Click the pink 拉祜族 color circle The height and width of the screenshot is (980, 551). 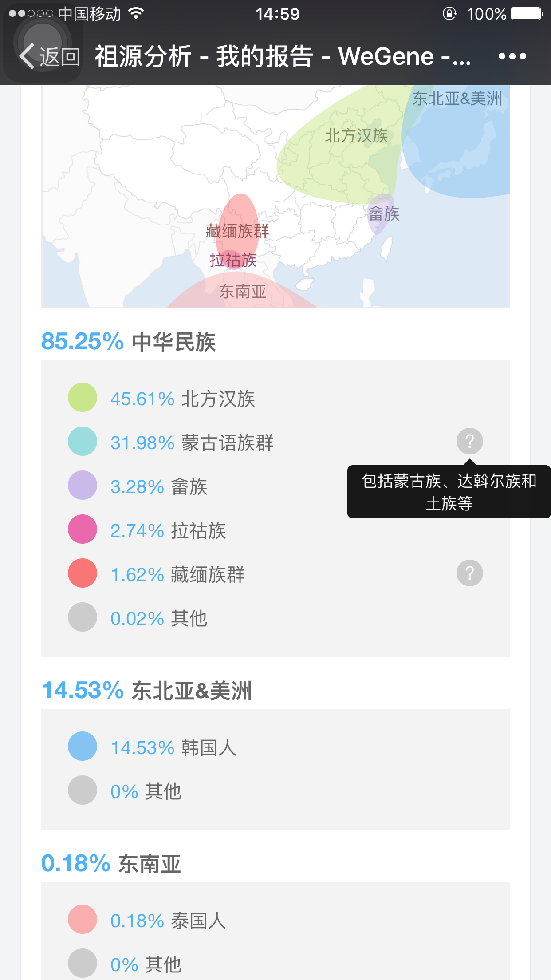pyautogui.click(x=83, y=529)
